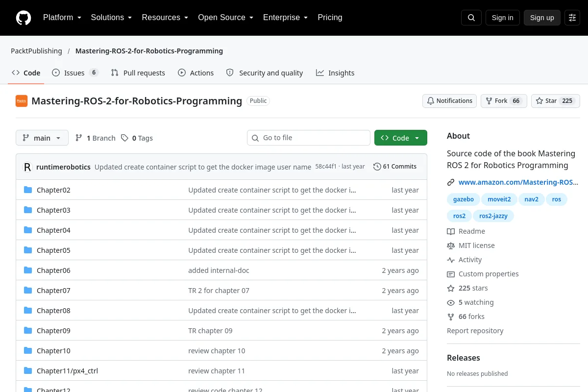Image resolution: width=588 pixels, height=392 pixels.
Task: Click the Chapter03 folder icon
Action: tap(28, 210)
